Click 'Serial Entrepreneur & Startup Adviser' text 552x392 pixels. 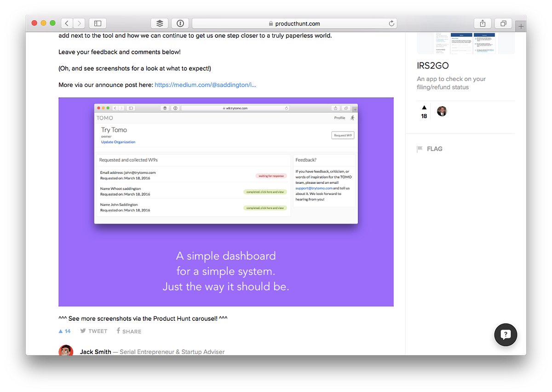[x=172, y=352]
